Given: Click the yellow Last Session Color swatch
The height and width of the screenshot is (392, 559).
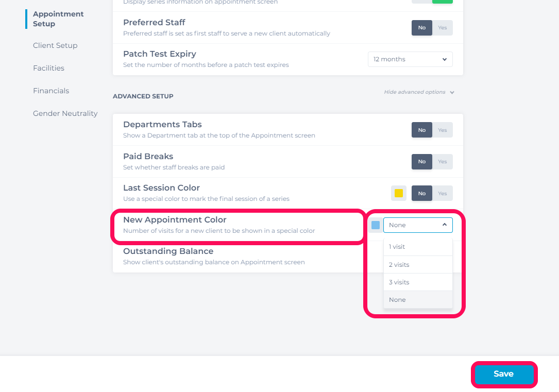Looking at the screenshot, I should (399, 193).
